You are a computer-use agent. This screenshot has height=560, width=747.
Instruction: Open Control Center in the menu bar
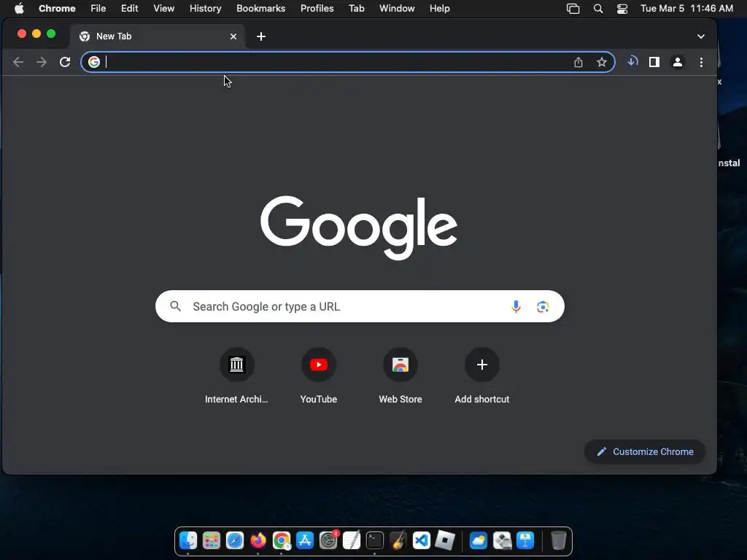[622, 8]
